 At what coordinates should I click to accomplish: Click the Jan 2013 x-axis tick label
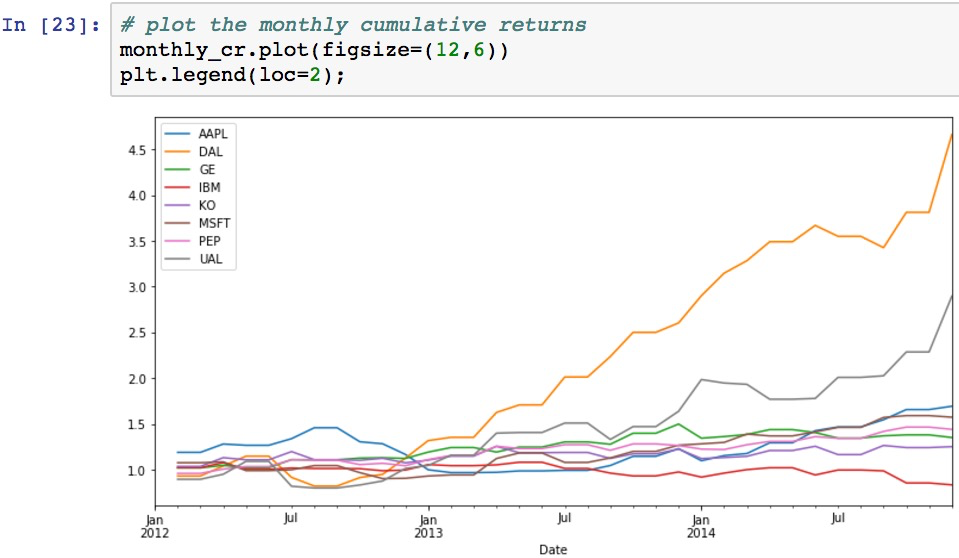(427, 525)
